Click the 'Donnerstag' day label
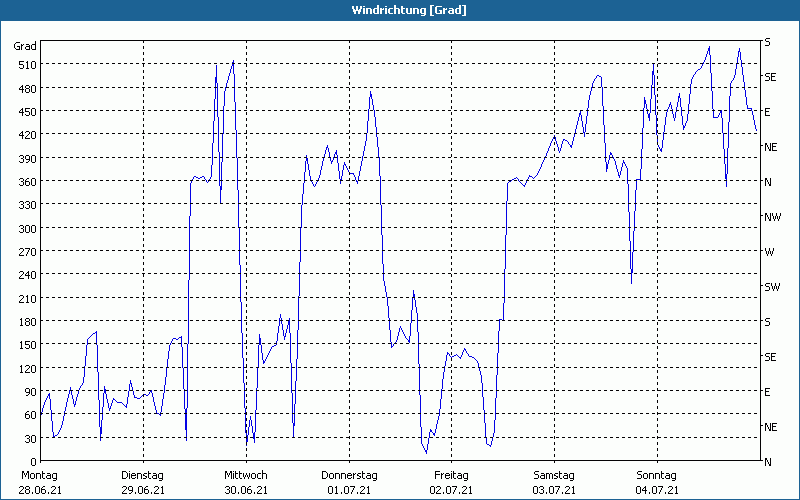800x500 pixels. (x=349, y=476)
